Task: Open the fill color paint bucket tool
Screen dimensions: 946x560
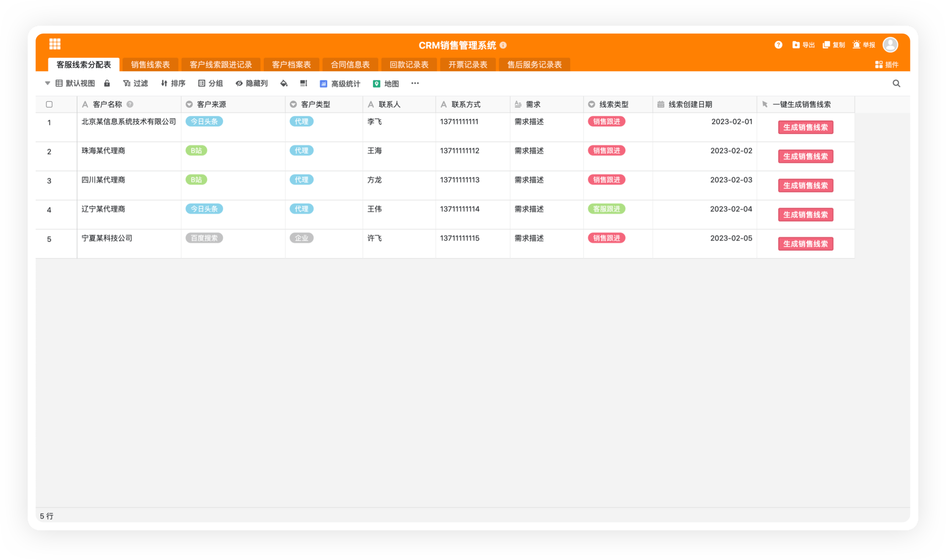Action: pos(284,84)
